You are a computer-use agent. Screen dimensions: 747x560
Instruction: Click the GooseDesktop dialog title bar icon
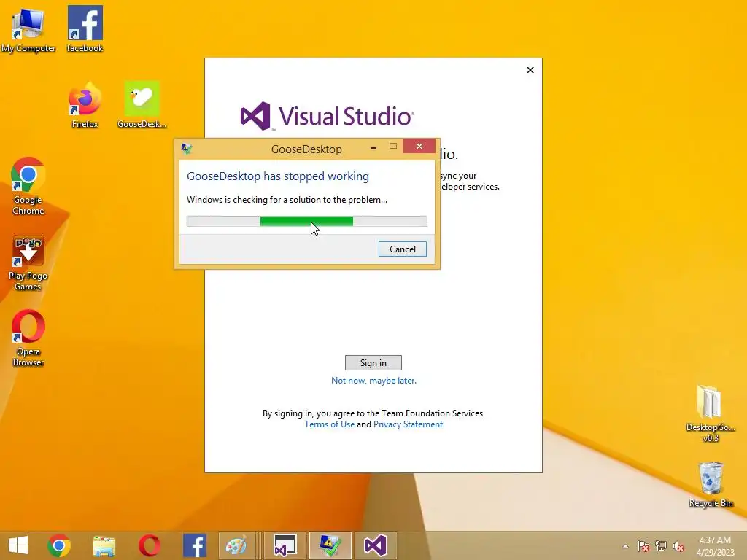187,149
